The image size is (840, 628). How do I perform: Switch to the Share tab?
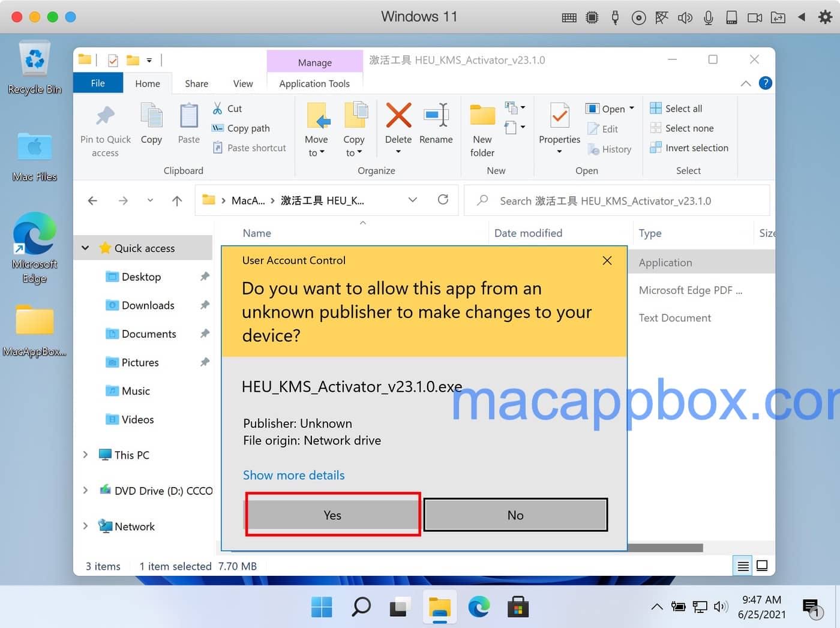197,83
